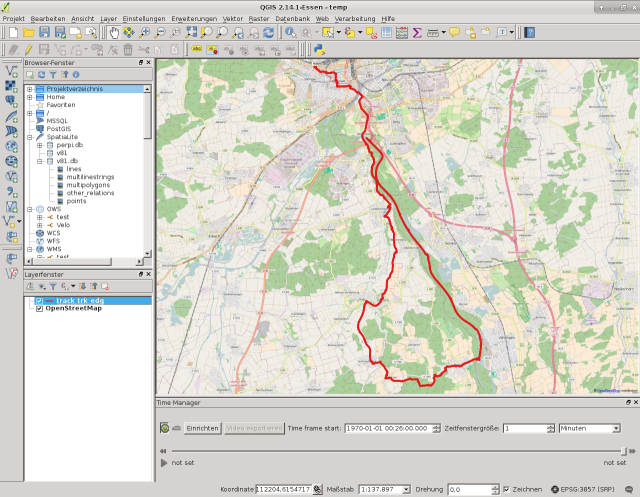Click the Add Raster Layer sidebar icon
Image resolution: width=640 pixels, height=497 pixels.
(x=11, y=86)
